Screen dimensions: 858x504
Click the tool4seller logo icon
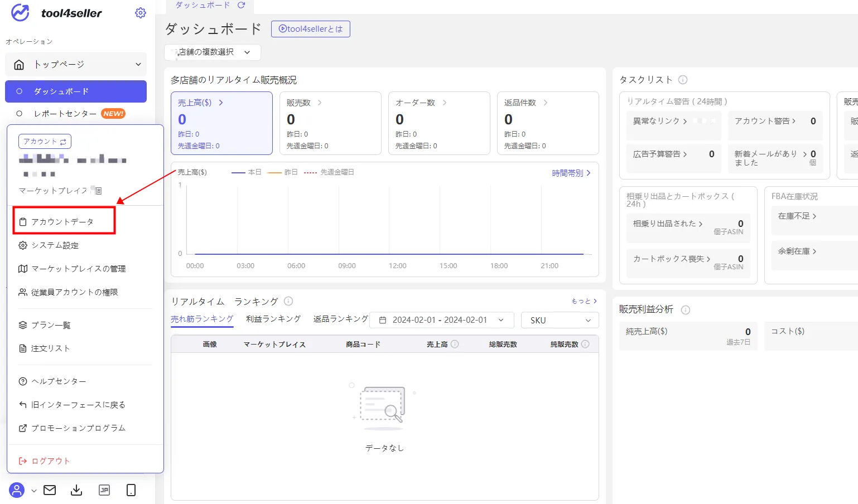[20, 12]
